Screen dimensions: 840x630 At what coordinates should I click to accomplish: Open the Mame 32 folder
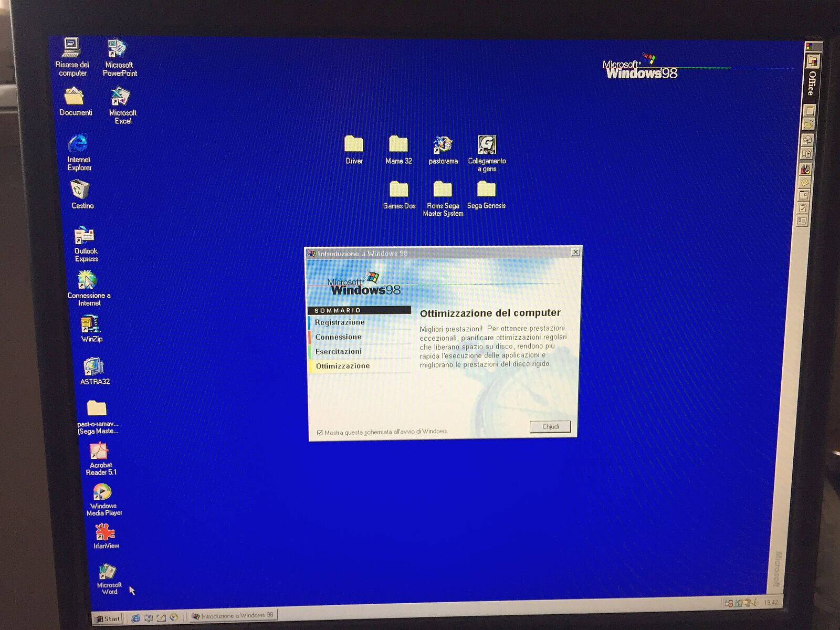pos(398,145)
